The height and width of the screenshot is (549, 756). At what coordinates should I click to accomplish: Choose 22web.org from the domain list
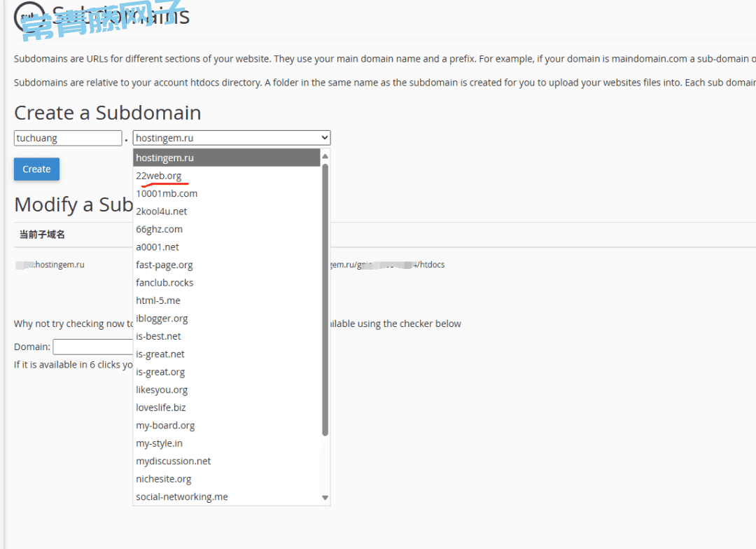pyautogui.click(x=227, y=176)
